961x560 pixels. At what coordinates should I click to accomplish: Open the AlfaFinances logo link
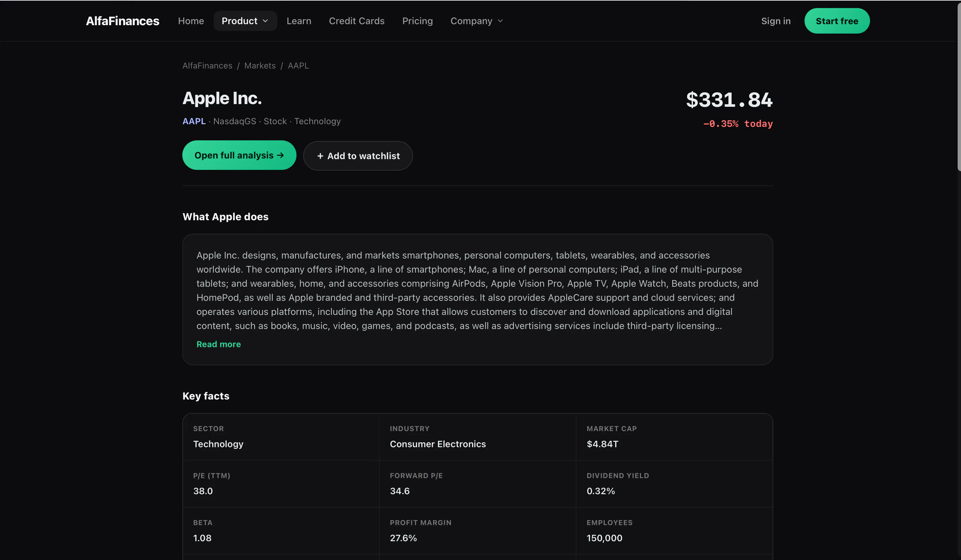coord(123,21)
